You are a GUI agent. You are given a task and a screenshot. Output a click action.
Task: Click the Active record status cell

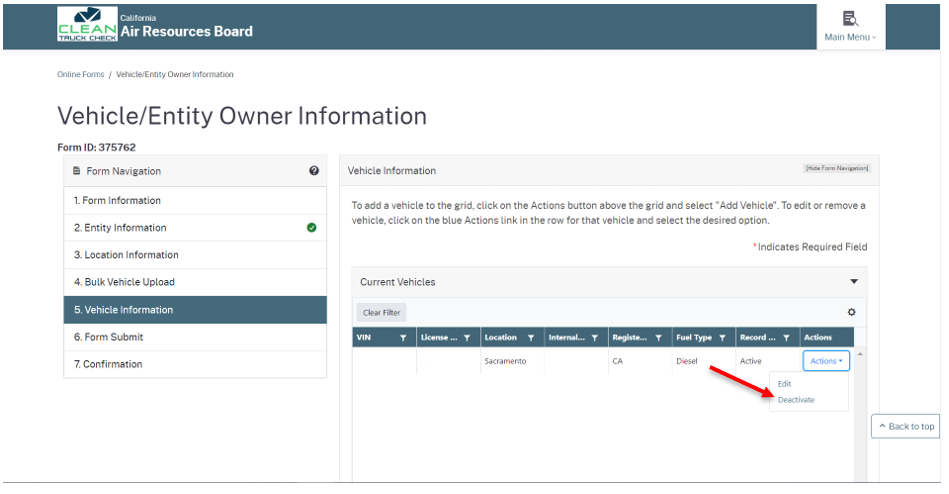point(750,361)
